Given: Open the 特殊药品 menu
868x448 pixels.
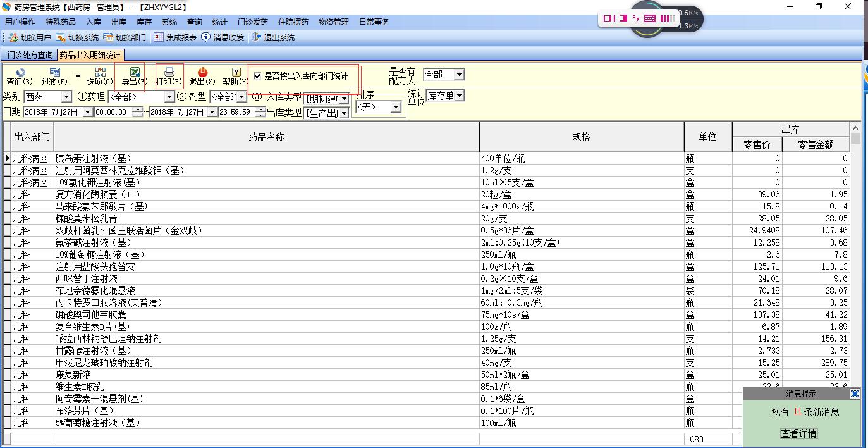Looking at the screenshot, I should (61, 22).
